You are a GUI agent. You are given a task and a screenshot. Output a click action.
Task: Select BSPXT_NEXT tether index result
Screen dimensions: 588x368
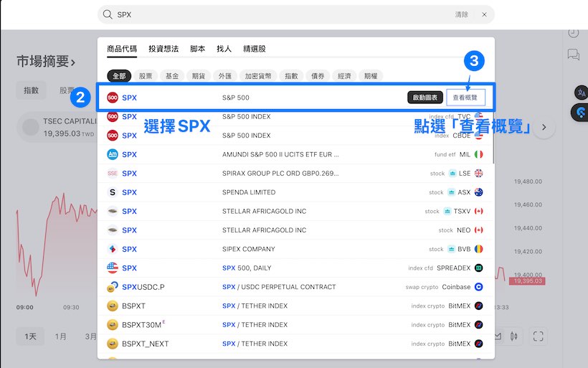[295, 344]
